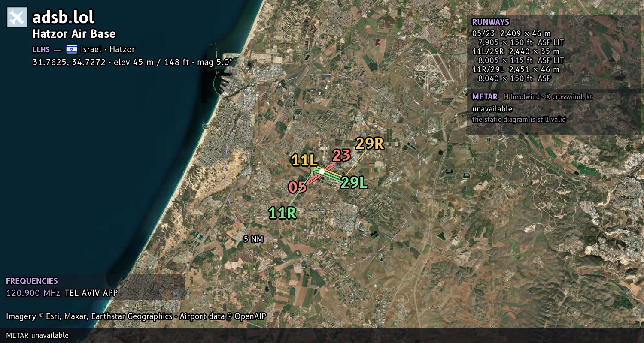Click the TEL AVIV APP label
Image resolution: width=644 pixels, height=343 pixels.
[91, 293]
